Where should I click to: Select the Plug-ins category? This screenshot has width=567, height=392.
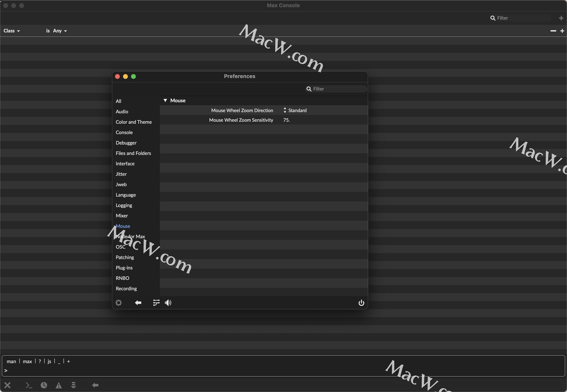[x=124, y=268]
